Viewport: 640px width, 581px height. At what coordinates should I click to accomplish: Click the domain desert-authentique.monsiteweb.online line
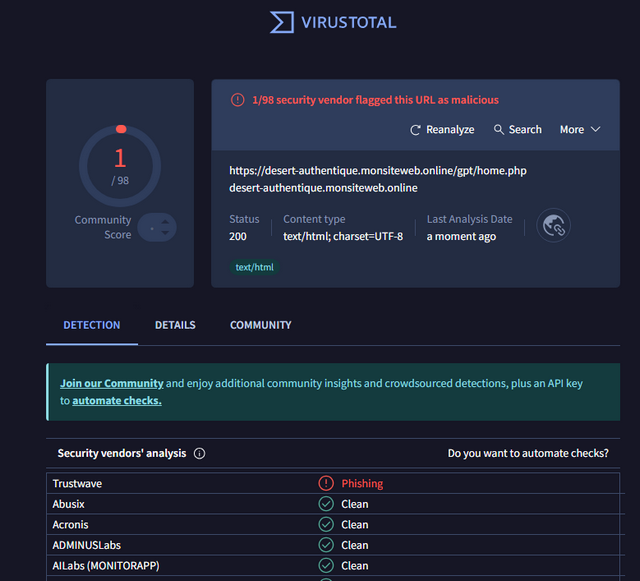pos(323,188)
